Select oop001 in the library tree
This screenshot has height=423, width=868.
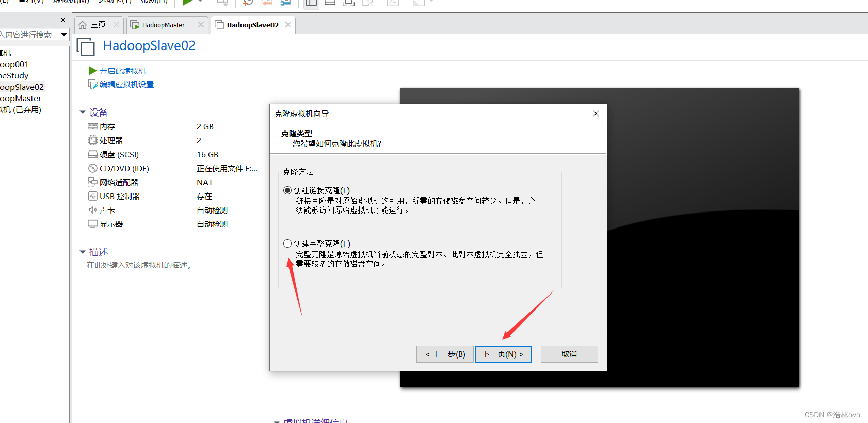tap(14, 64)
